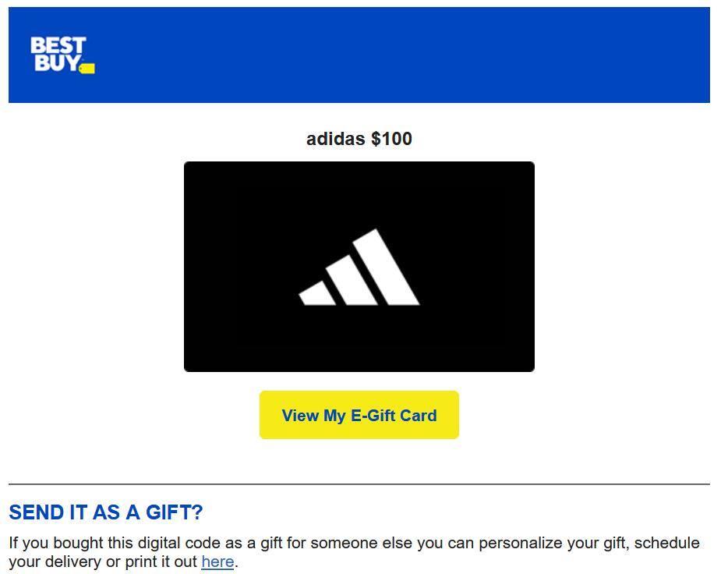Viewport: 728px width, 574px height.
Task: Click the "SEND IT AS A GIFT?" heading
Action: pos(106,512)
